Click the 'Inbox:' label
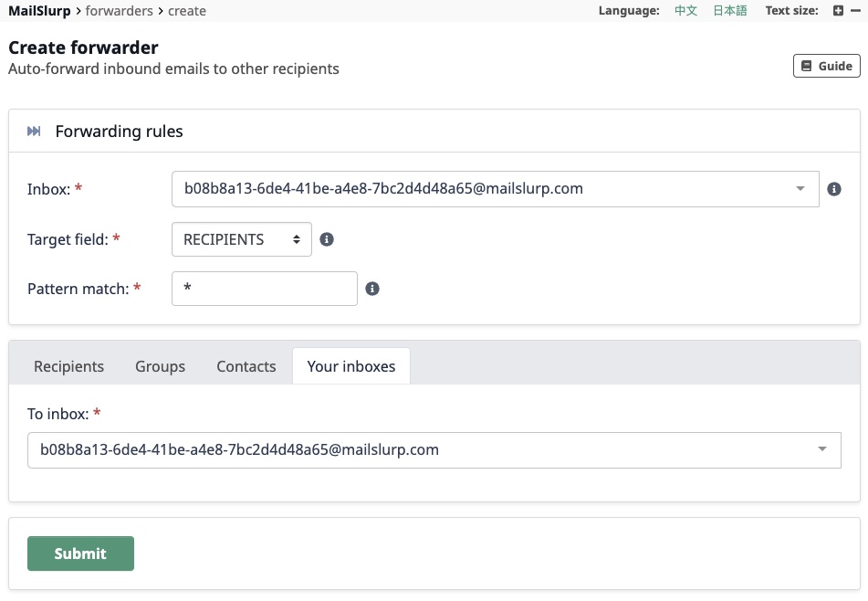This screenshot has height=601, width=868. 48,189
